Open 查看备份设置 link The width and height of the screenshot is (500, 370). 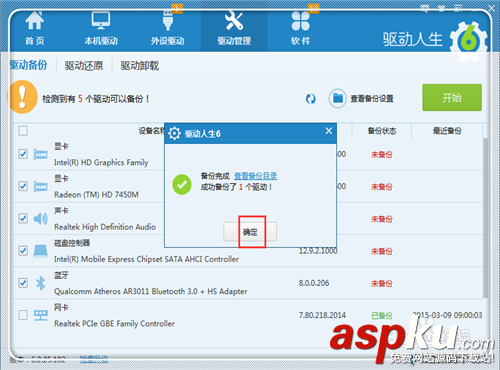[372, 99]
